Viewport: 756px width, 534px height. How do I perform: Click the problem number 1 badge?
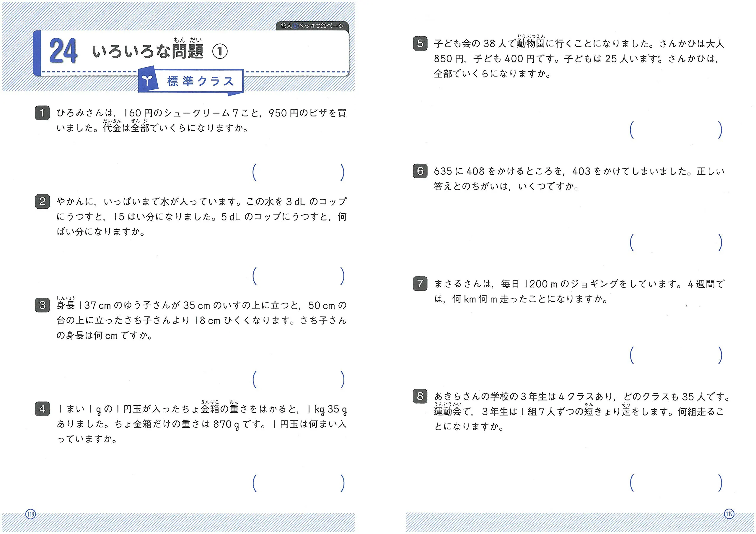(x=42, y=113)
